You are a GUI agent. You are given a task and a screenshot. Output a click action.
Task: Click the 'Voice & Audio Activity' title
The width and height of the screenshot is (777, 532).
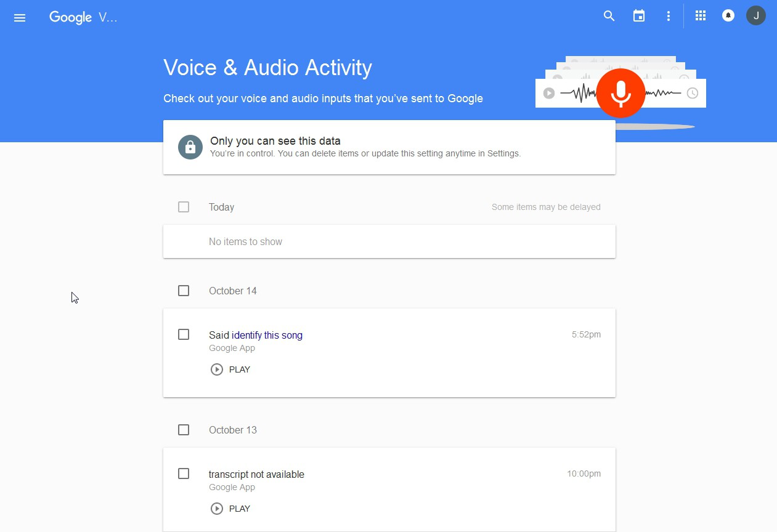coord(267,67)
